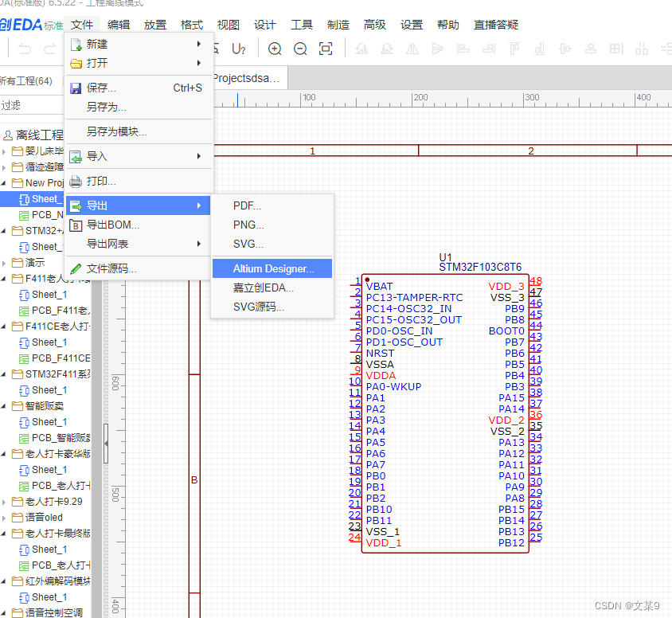Select Sheet_1 under F411CE project
Screen dimensions: 672x618
click(48, 342)
